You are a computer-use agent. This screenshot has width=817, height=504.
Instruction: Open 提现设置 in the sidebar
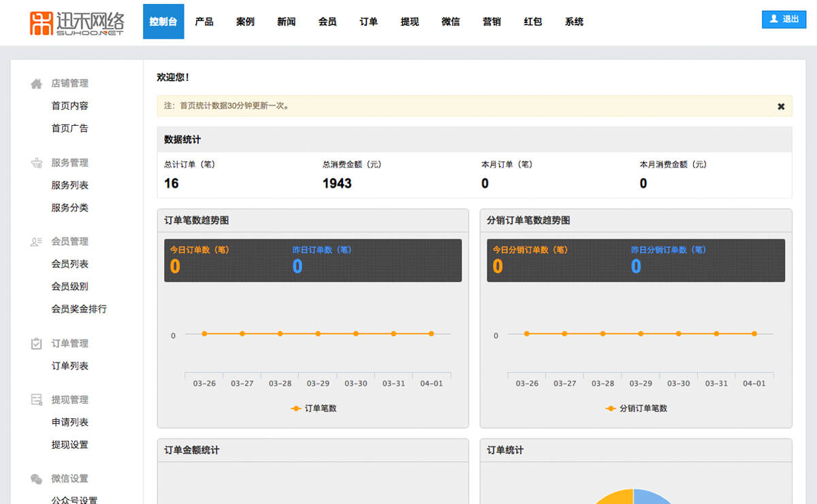coord(69,445)
